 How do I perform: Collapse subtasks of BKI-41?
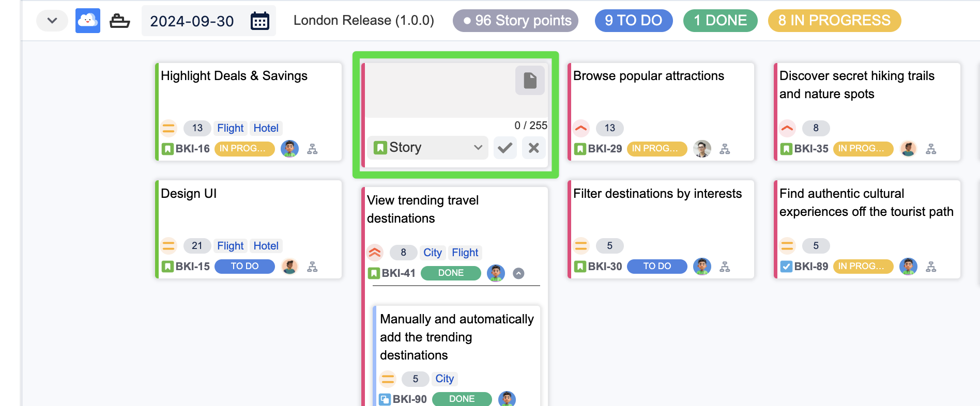(x=518, y=273)
